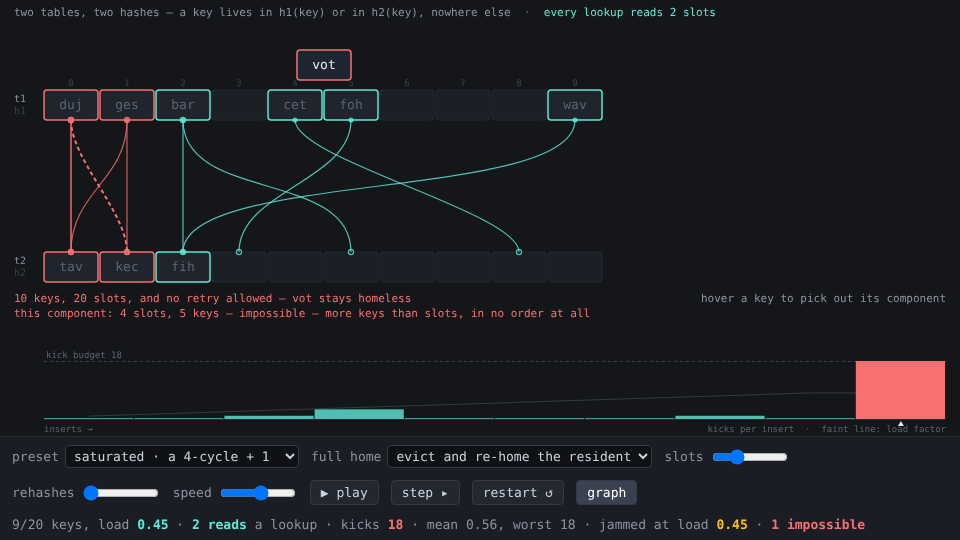This screenshot has height=540, width=960.
Task: Select key ges in table t1
Action: (127, 105)
